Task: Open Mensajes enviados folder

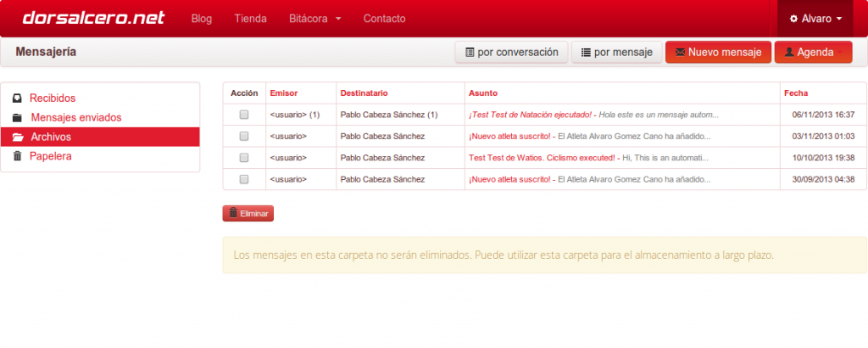Action: 76,117
